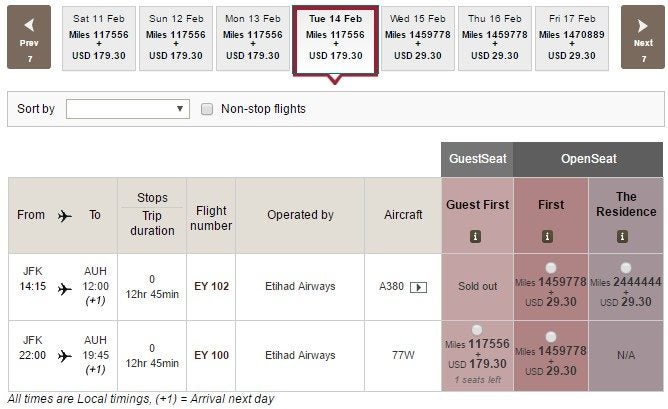Select the Sat 11 Feb date tab
Image resolution: width=668 pixels, height=409 pixels.
pos(99,38)
